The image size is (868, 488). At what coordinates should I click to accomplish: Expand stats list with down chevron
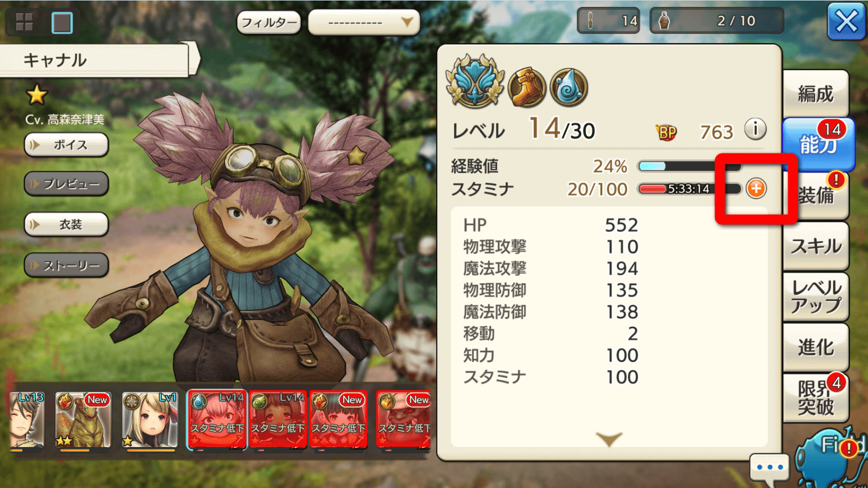click(609, 439)
